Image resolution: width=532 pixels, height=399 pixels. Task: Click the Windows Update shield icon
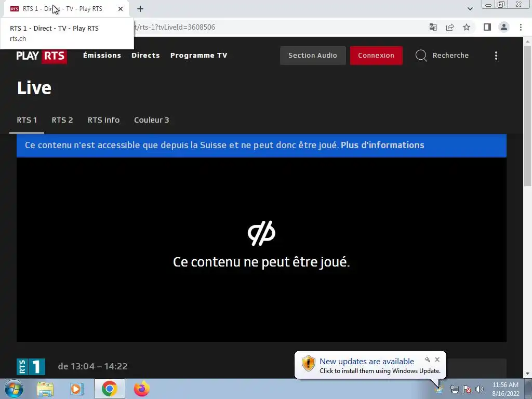coord(309,363)
